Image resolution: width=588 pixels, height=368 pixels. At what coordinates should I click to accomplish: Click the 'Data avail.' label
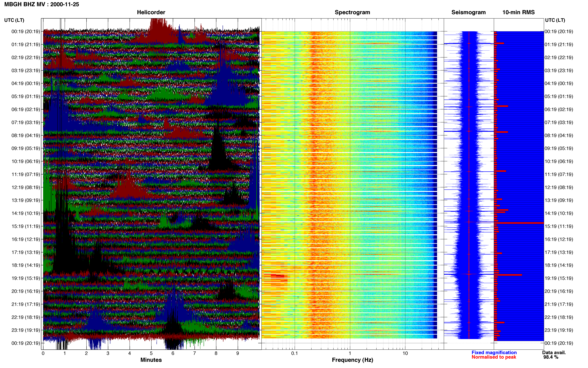(x=554, y=352)
